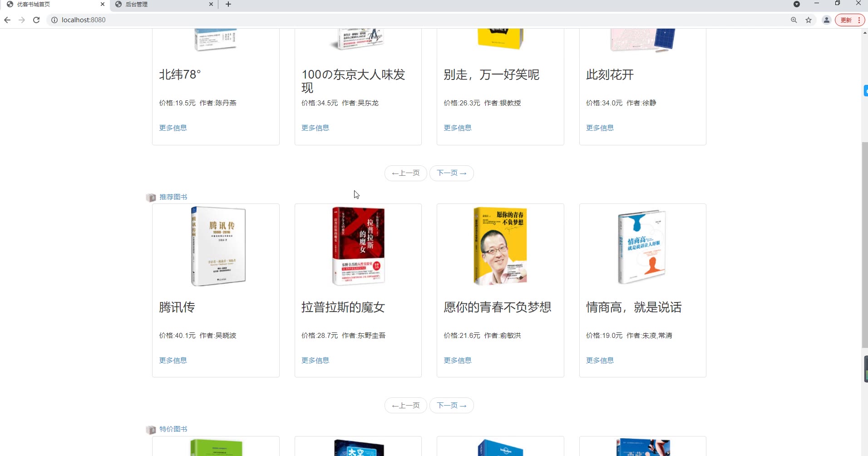Click the scrollbar up arrow

[x=865, y=32]
